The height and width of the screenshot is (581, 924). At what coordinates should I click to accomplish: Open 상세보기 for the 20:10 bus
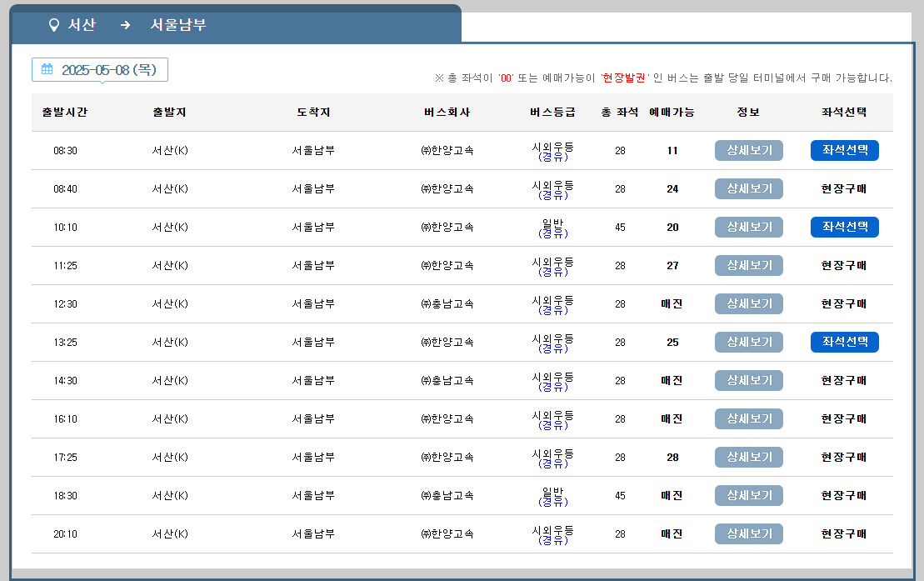coord(747,533)
